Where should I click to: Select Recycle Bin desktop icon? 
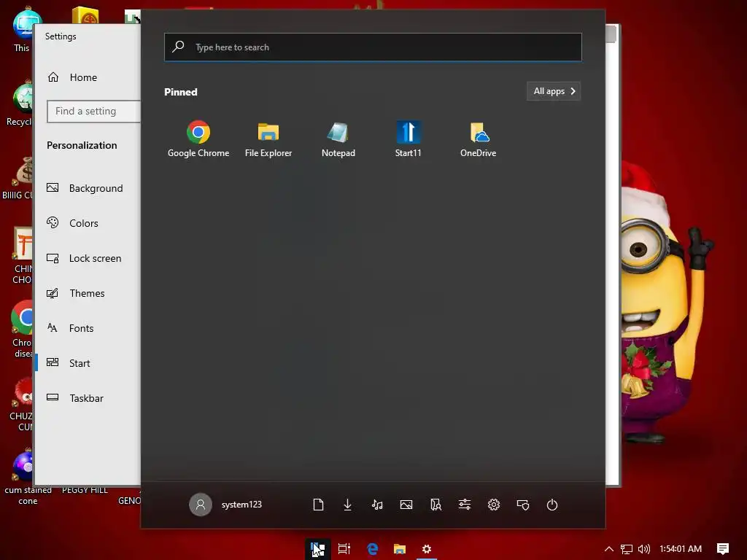(x=20, y=104)
